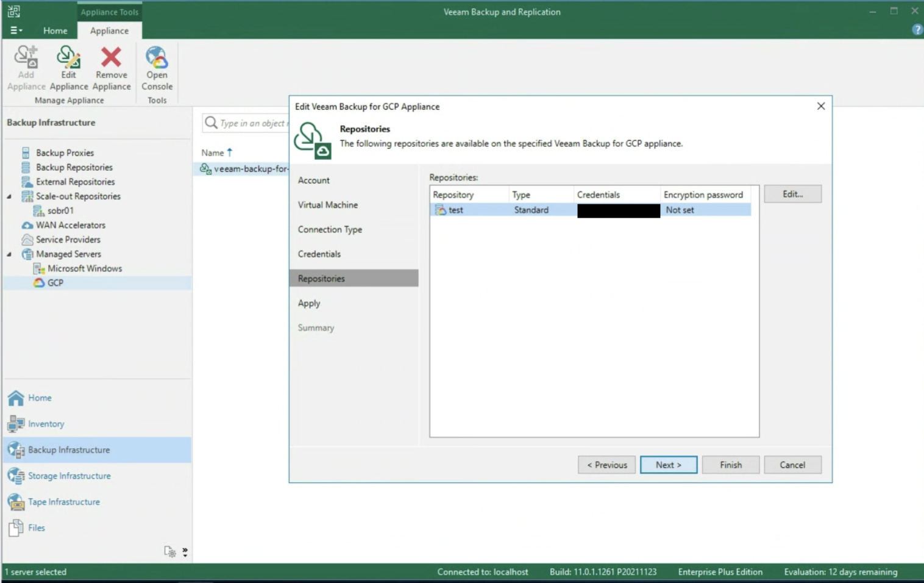Go to the Repositories wizard step
The height and width of the screenshot is (583, 924).
coord(354,278)
